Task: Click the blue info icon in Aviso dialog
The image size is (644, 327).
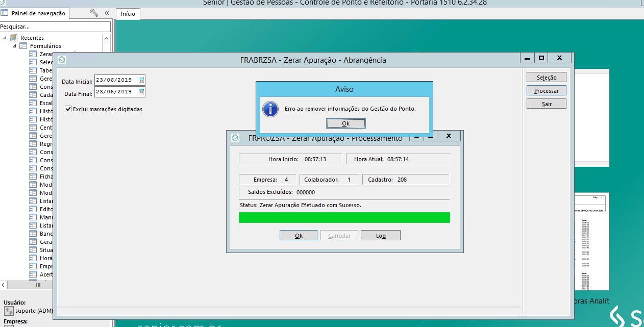Action: click(270, 109)
